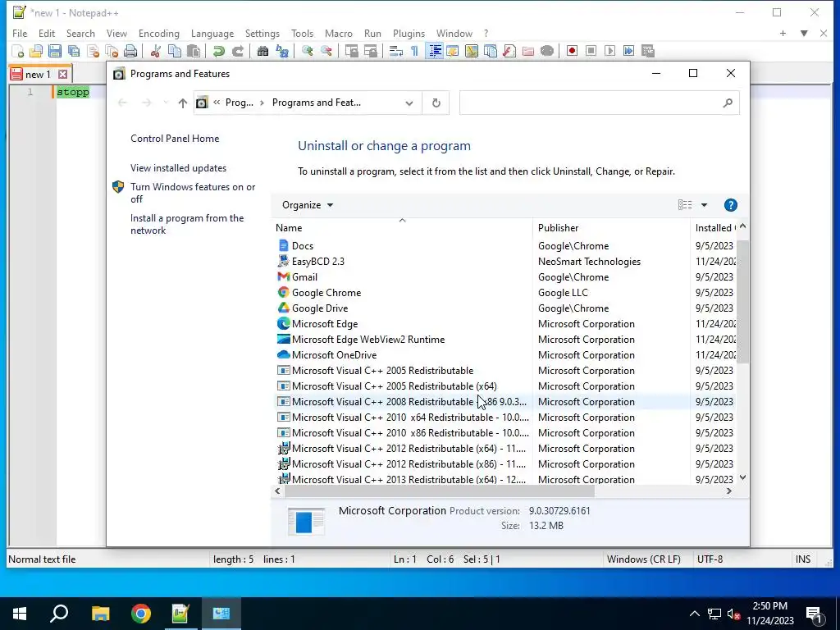This screenshot has height=630, width=840.
Task: Open the Windows Start menu
Action: pyautogui.click(x=20, y=614)
